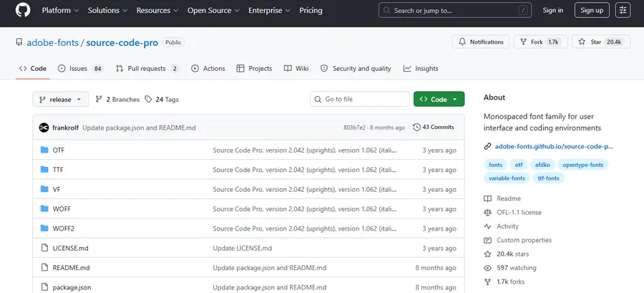The width and height of the screenshot is (644, 293).
Task: Switch to the Actions tab
Action: pyautogui.click(x=208, y=69)
